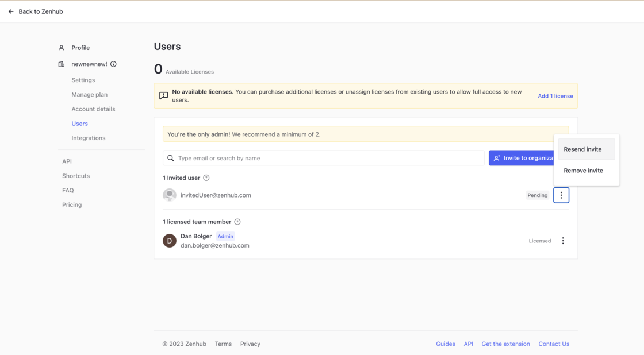Select the Users sidebar item
This screenshot has height=355, width=644.
coord(80,124)
